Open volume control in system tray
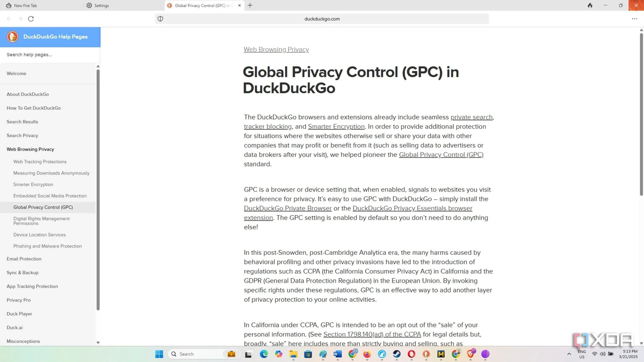The image size is (644, 362). (603, 354)
